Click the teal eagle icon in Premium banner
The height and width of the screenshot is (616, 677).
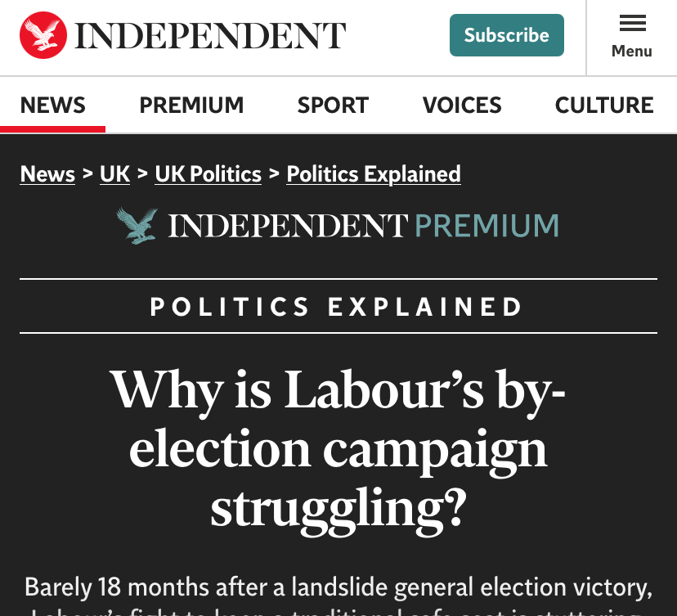[137, 225]
